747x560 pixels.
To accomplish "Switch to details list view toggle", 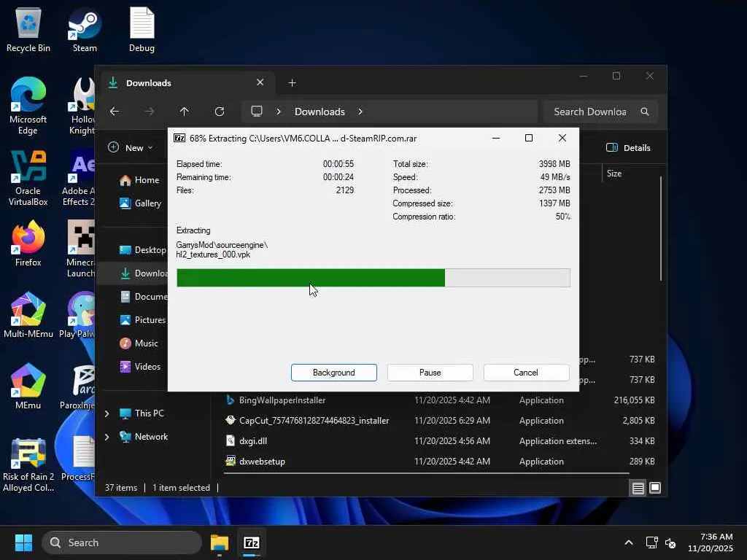I will [638, 488].
